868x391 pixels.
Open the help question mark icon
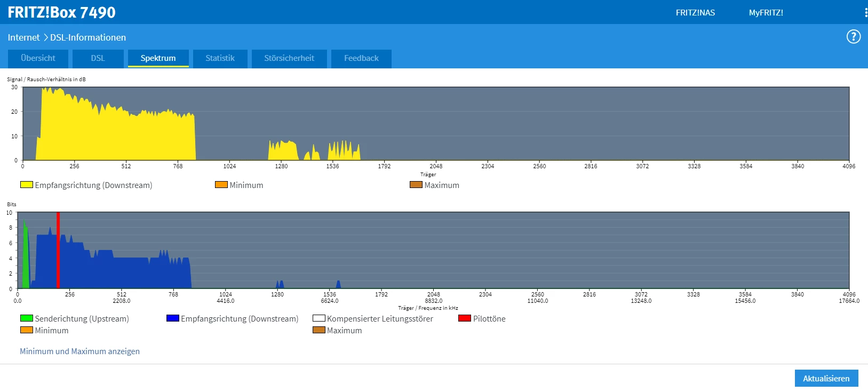click(x=853, y=37)
